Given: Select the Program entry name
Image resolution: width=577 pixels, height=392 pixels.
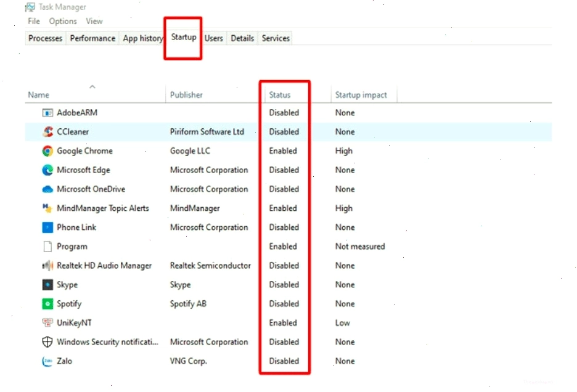Looking at the screenshot, I should click(72, 247).
